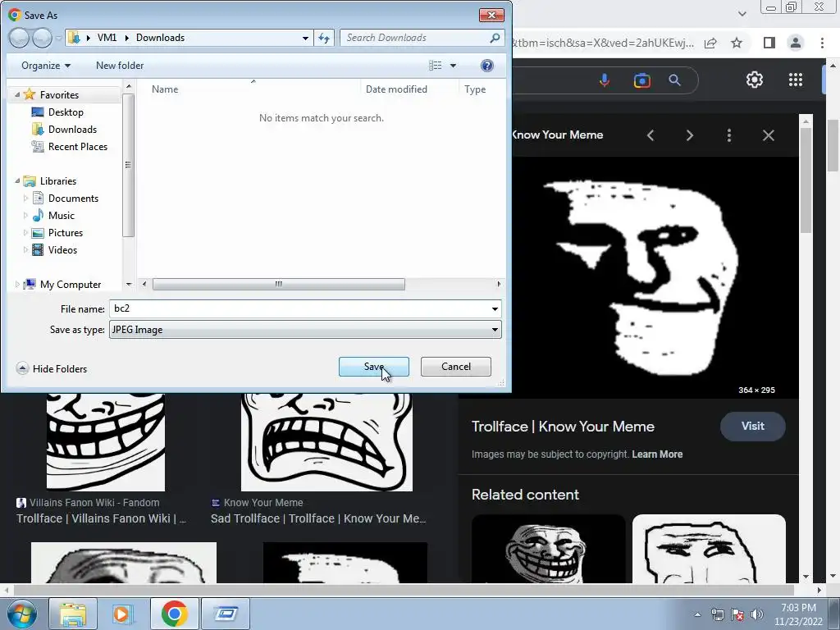Click the search magnifier in Search Downloads box
This screenshot has height=630, width=840.
tap(495, 38)
